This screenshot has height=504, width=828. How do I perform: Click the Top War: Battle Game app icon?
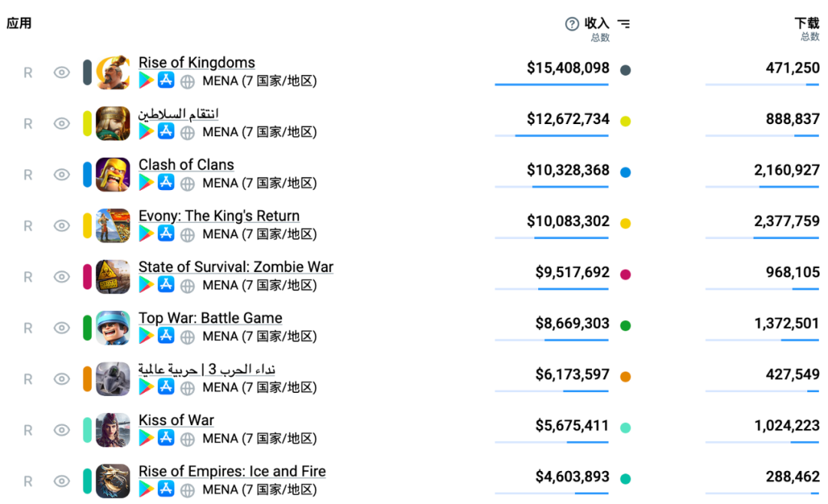click(x=113, y=328)
